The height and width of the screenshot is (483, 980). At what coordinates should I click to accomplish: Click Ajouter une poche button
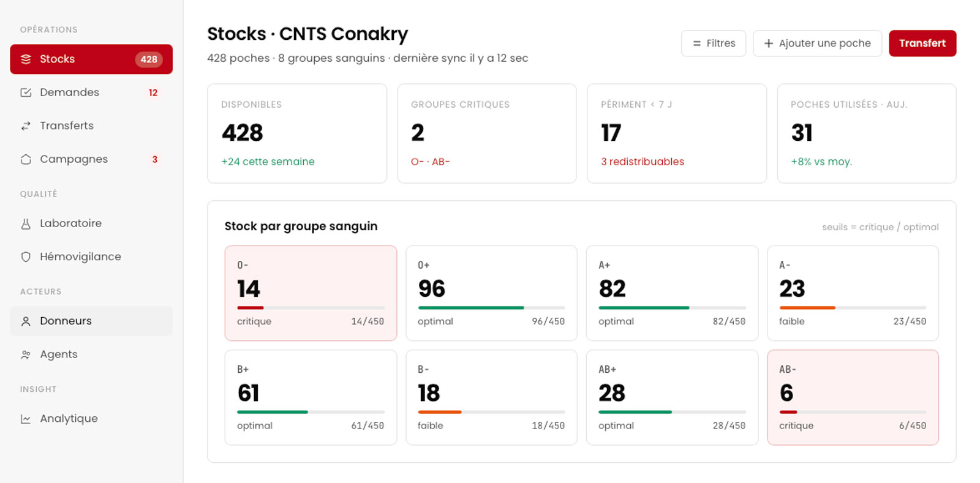point(817,43)
